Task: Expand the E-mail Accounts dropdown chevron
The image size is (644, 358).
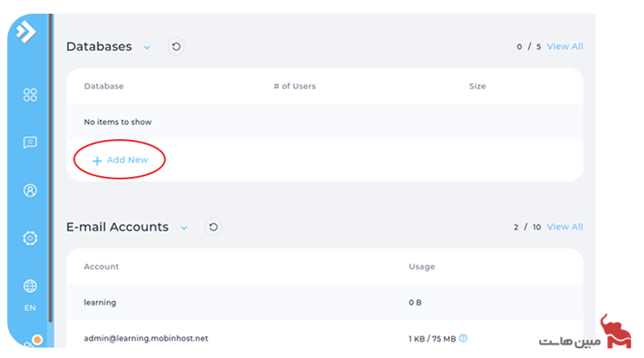Action: tap(184, 228)
